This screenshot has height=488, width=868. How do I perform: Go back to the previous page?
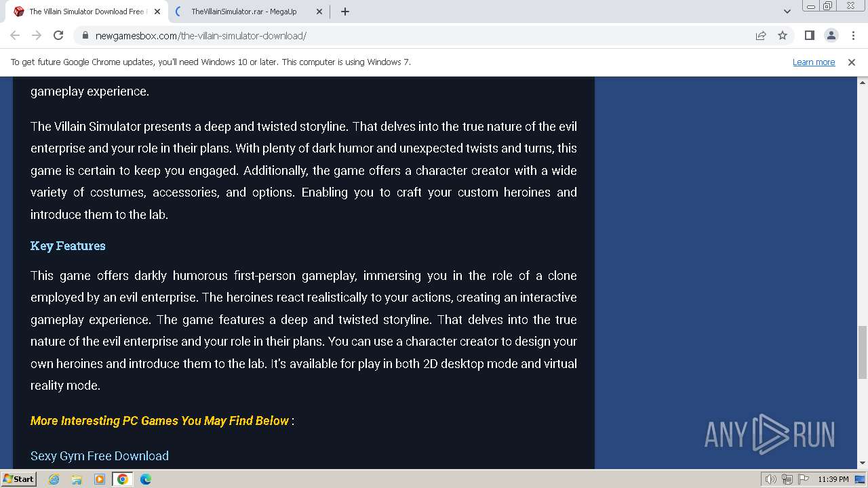(x=15, y=35)
